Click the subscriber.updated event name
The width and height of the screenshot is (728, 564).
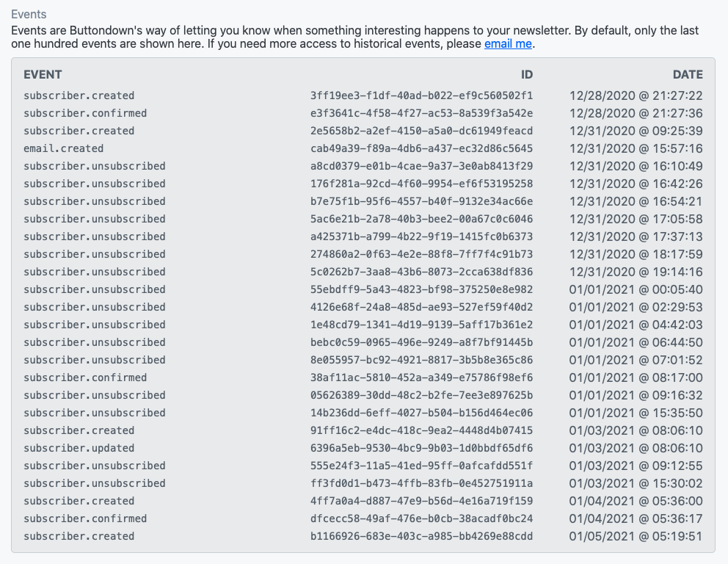[x=79, y=448]
